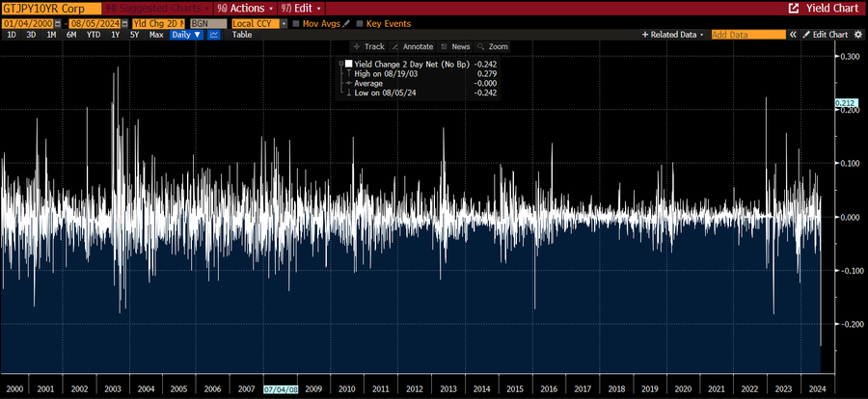Enable Mov Avgs checkbox
868x399 pixels.
click(x=296, y=24)
